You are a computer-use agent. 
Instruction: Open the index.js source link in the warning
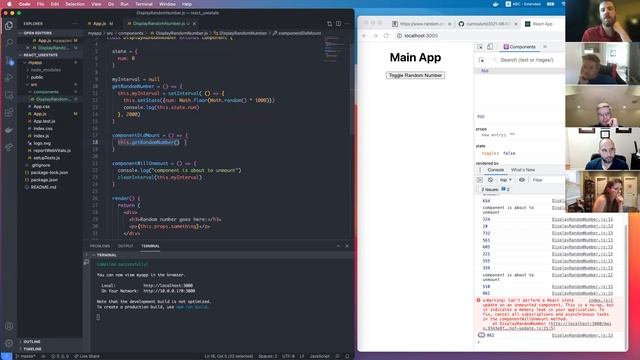click(x=600, y=300)
